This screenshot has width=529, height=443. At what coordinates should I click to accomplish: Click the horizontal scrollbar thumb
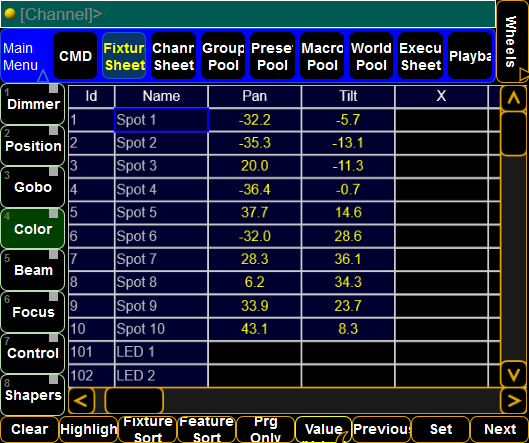[134, 401]
